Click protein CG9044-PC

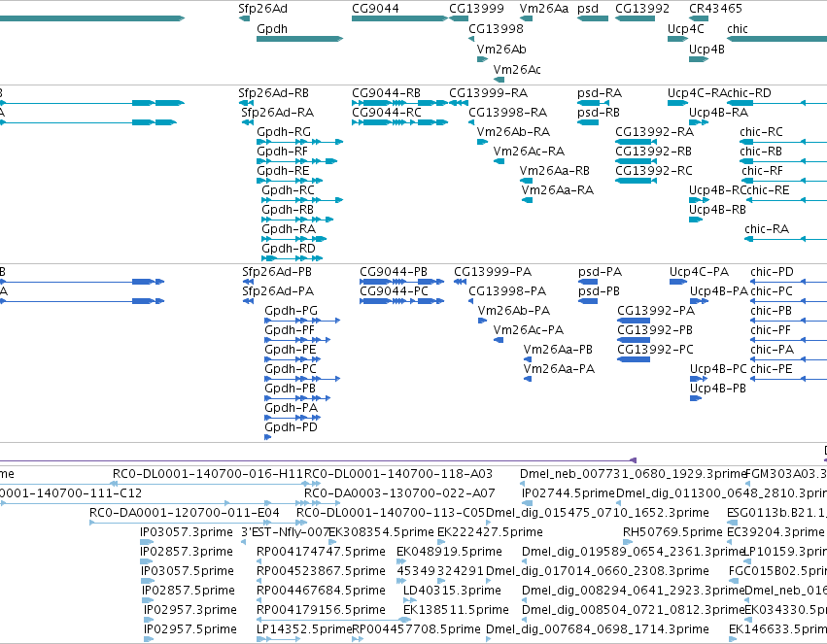(x=394, y=291)
